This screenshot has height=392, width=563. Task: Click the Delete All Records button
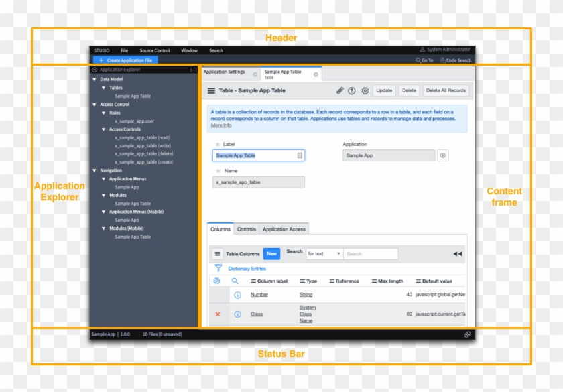point(446,91)
